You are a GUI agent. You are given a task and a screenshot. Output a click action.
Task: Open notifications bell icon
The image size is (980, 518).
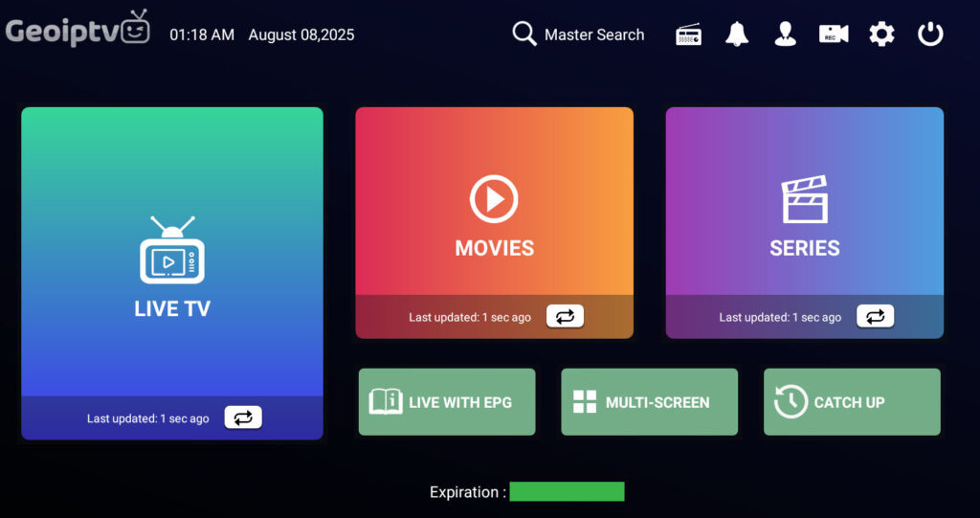pyautogui.click(x=737, y=34)
